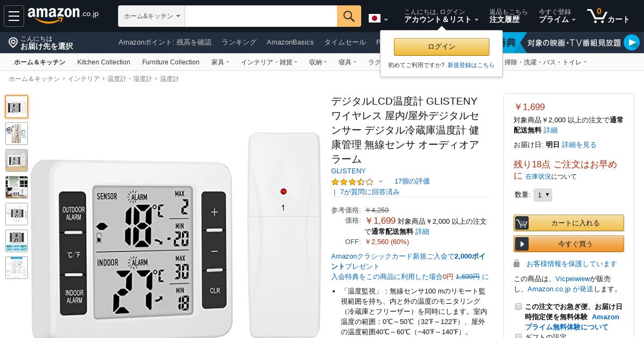644x338 pixels.
Task: Click inside the search text field
Action: (261, 16)
